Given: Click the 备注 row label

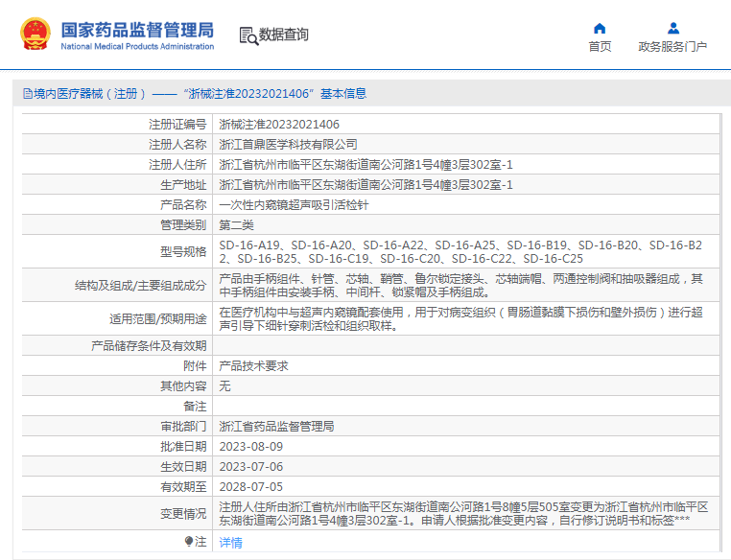Looking at the screenshot, I should [x=195, y=407].
